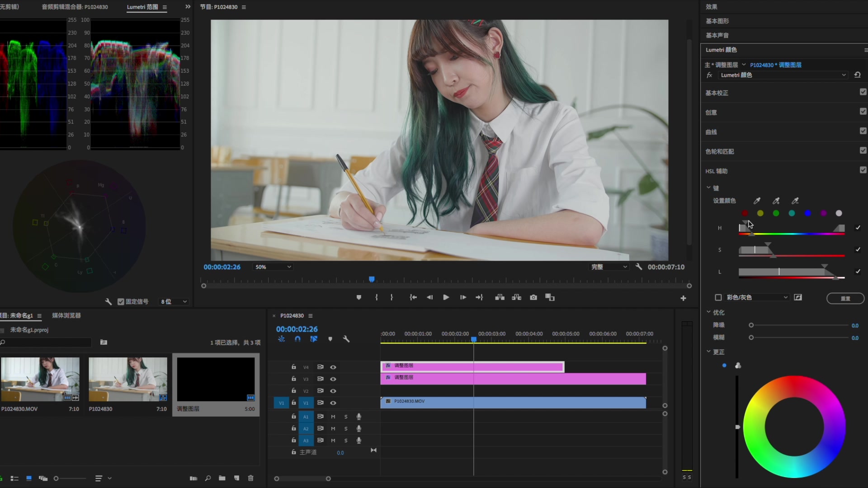This screenshot has height=488, width=868.
Task: Toggle Color Wheels and Match checkbox
Action: coord(863,150)
